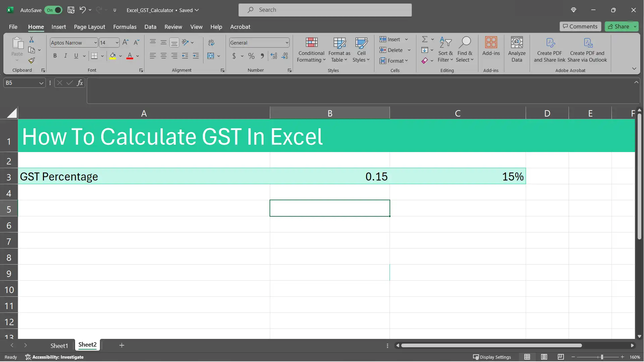Screen dimensions: 644x362
Task: Open Display Settings in status bar
Action: coord(492,357)
